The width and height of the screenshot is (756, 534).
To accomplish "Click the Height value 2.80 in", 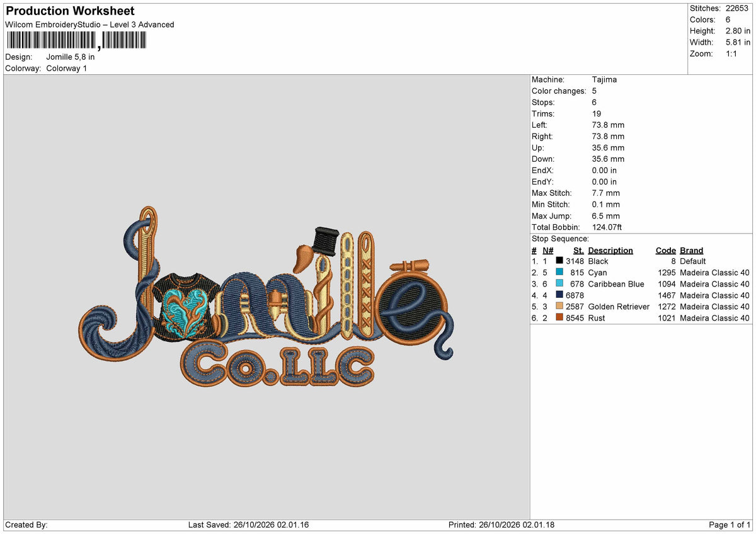I will point(738,31).
